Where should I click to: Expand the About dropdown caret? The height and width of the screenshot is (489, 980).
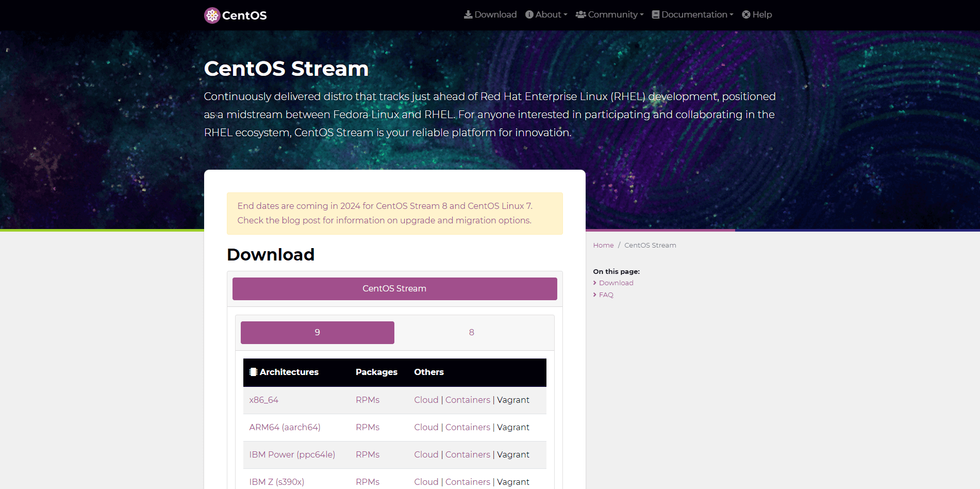click(566, 15)
